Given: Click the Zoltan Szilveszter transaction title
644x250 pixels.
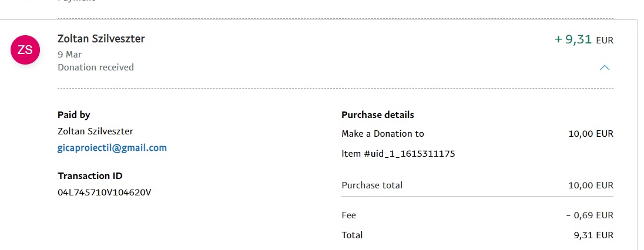Looking at the screenshot, I should point(101,39).
